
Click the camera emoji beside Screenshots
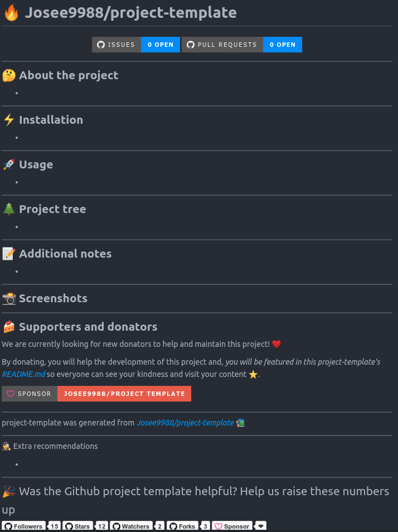point(9,298)
